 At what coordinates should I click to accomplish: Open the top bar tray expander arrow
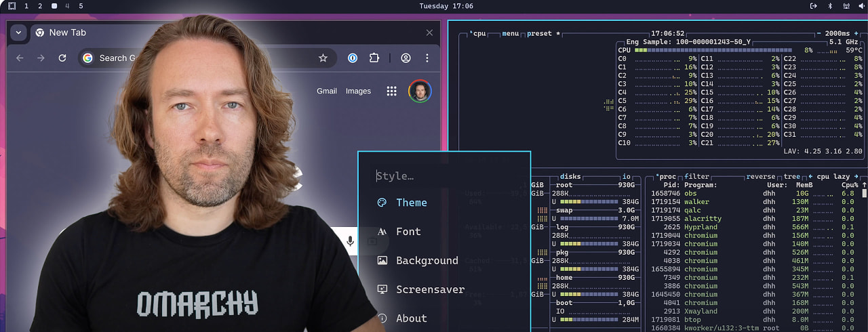coord(813,6)
